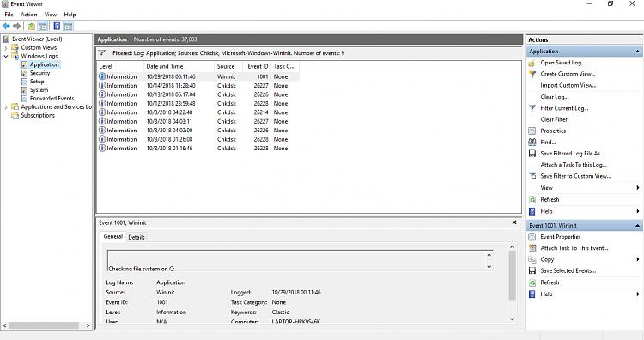Viewport: 644px width, 340px height.
Task: Select Chkdsk event 26214 row
Action: [x=198, y=112]
